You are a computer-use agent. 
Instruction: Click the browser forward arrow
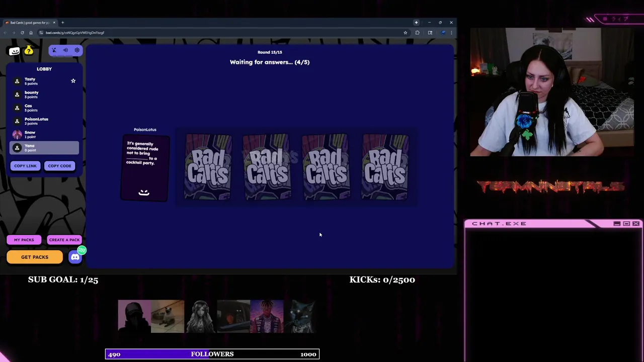14,33
